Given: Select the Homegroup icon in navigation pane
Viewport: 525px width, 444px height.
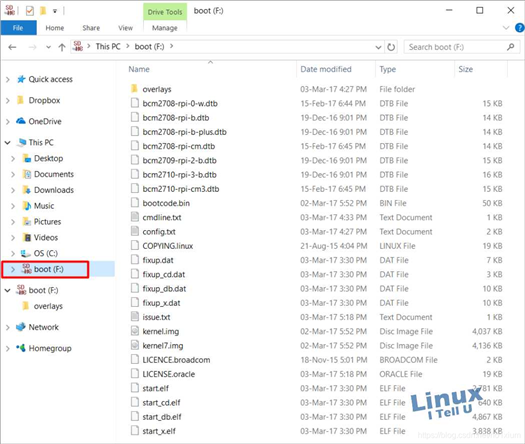Looking at the screenshot, I should 21,348.
